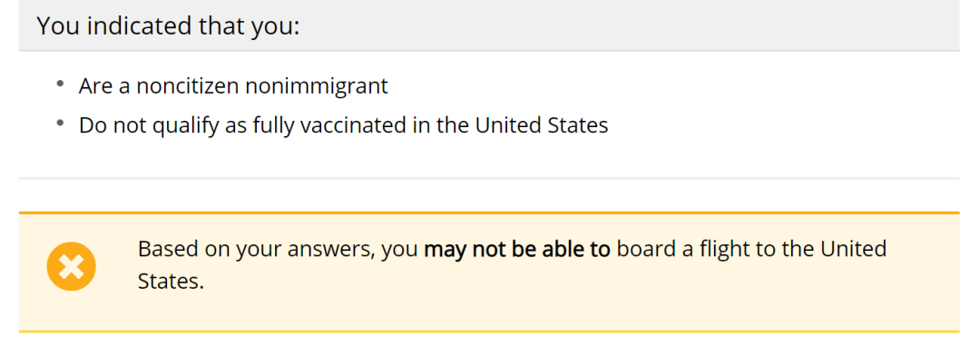Screen dimensions: 980x347
Task: Click the "Are a noncitizen nonimmigrant" list item
Action: (x=233, y=85)
